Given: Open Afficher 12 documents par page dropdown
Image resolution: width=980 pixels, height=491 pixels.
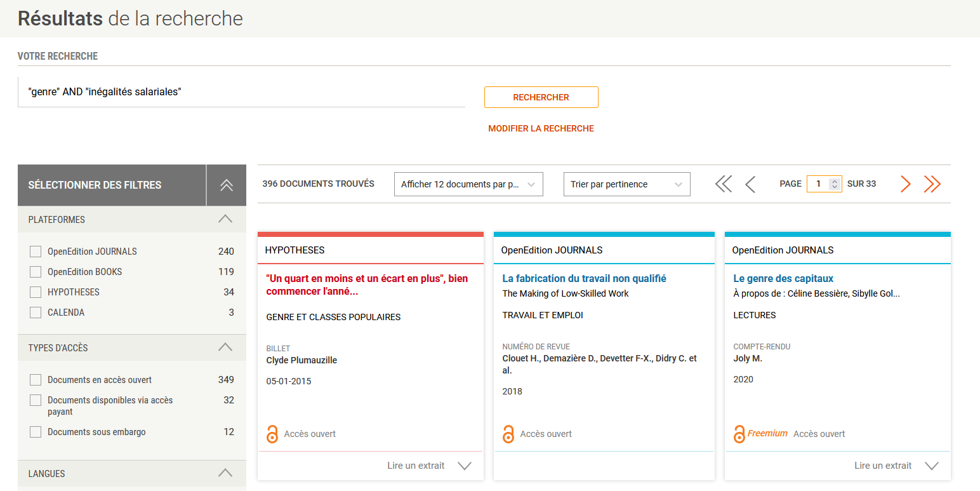Looking at the screenshot, I should pyautogui.click(x=468, y=184).
